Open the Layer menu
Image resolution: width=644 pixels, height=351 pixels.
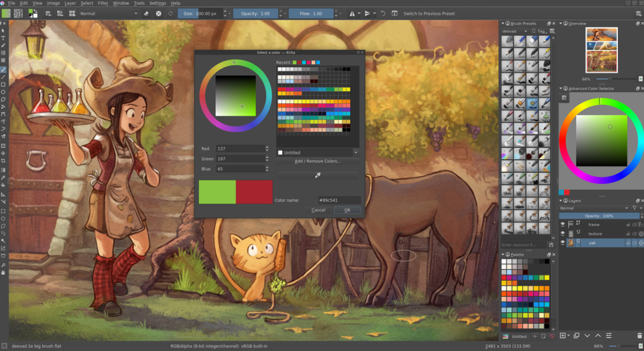[70, 3]
